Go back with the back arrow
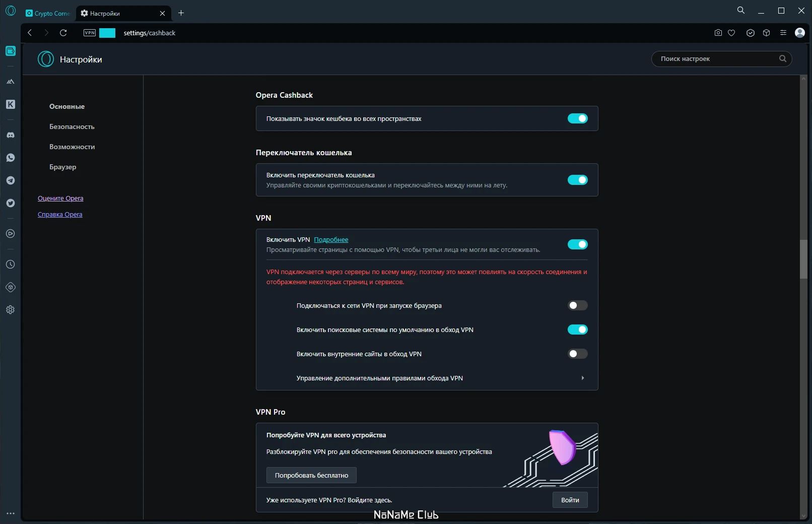The height and width of the screenshot is (524, 812). coord(30,33)
